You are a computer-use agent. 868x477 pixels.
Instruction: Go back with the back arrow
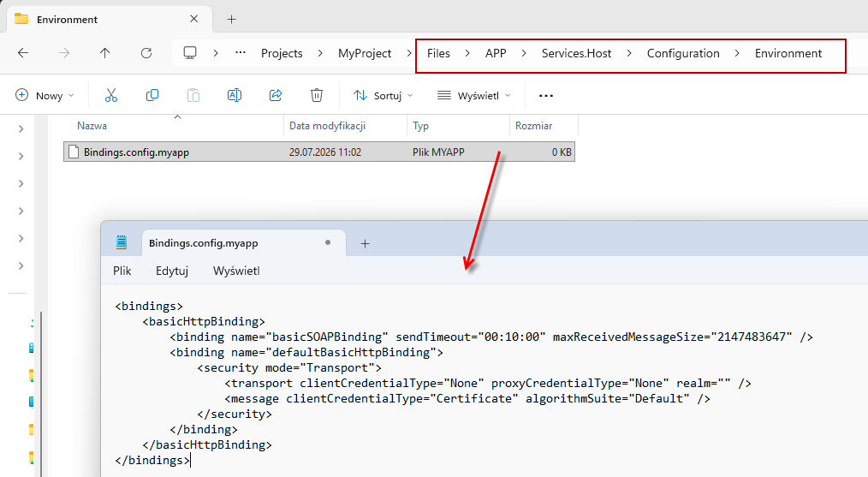(x=23, y=53)
